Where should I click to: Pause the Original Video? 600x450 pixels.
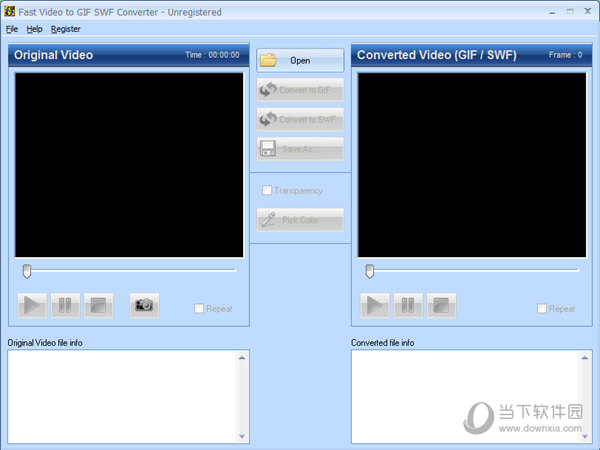click(x=65, y=305)
